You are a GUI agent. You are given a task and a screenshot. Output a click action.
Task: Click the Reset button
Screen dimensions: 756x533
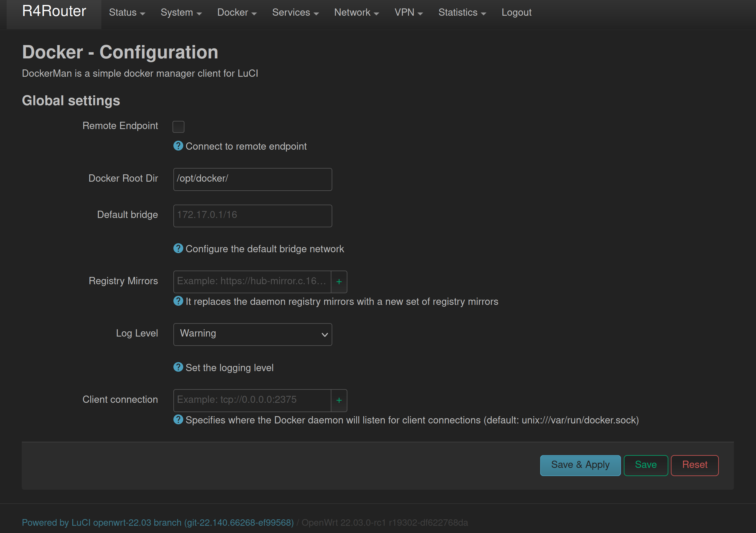point(694,465)
